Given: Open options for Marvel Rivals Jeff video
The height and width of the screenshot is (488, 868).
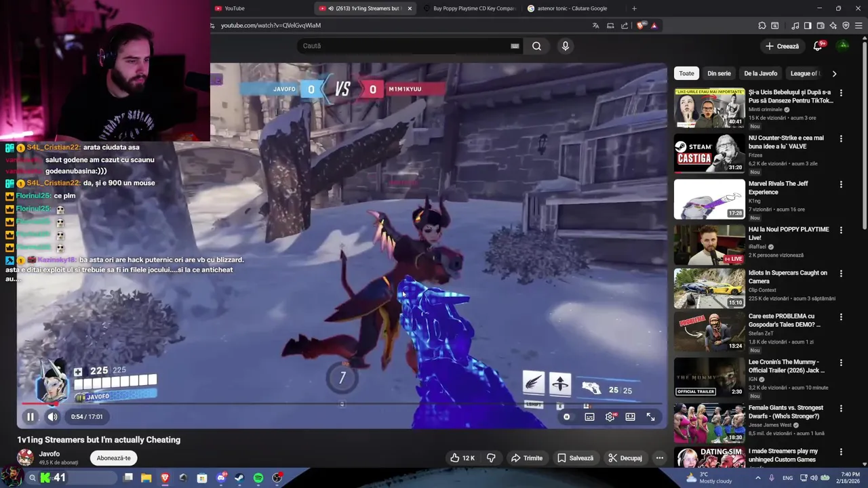Looking at the screenshot, I should pyautogui.click(x=841, y=184).
